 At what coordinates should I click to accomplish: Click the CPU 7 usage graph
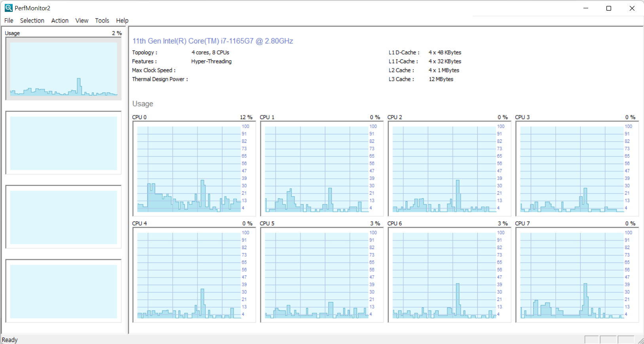coord(577,275)
